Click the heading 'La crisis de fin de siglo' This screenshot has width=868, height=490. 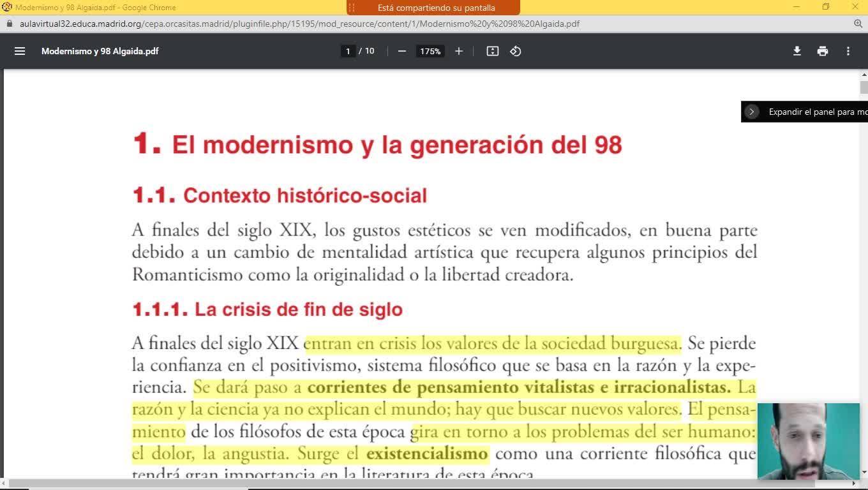coord(299,309)
